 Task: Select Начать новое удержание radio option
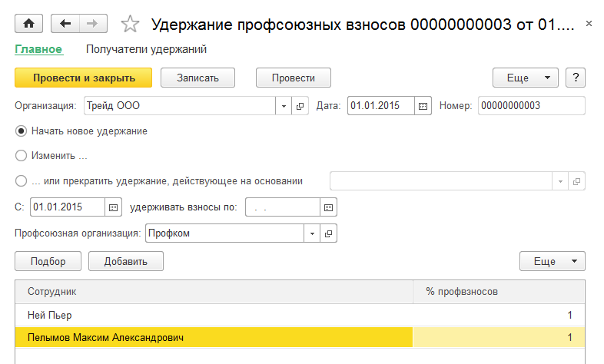tap(22, 131)
